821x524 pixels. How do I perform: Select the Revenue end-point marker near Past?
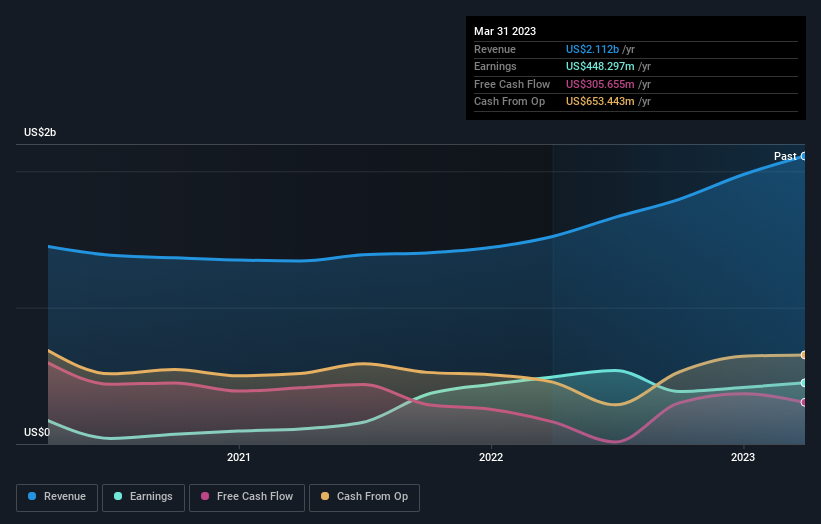(x=804, y=156)
